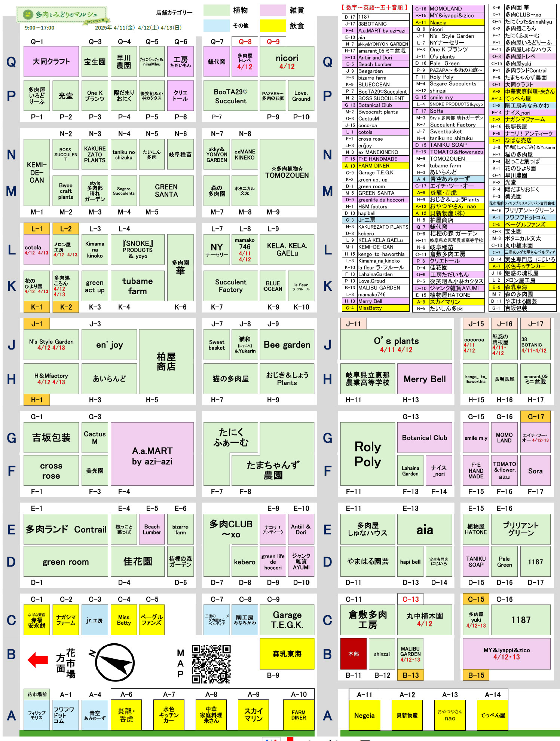Image resolution: width=560 pixels, height=741 pixels.
Task: Select the Garage T.E.G.K. booth on the map
Action: [287, 620]
